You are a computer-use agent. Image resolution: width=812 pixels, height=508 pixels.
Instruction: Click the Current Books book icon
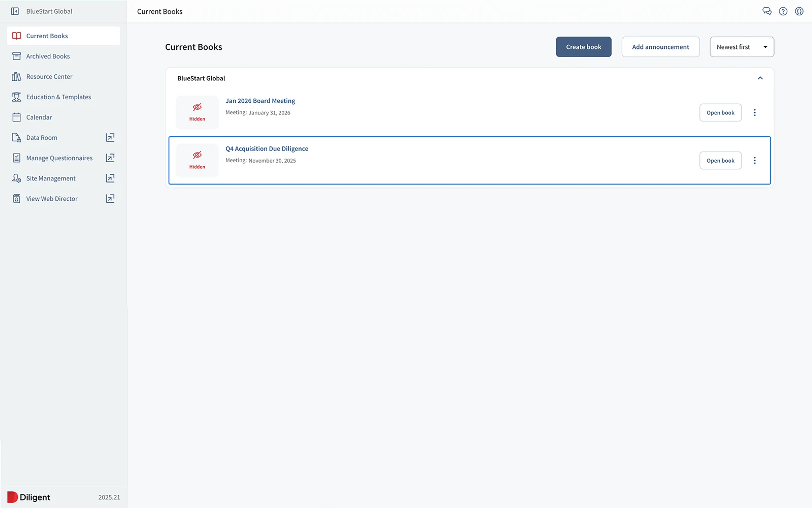coord(16,36)
